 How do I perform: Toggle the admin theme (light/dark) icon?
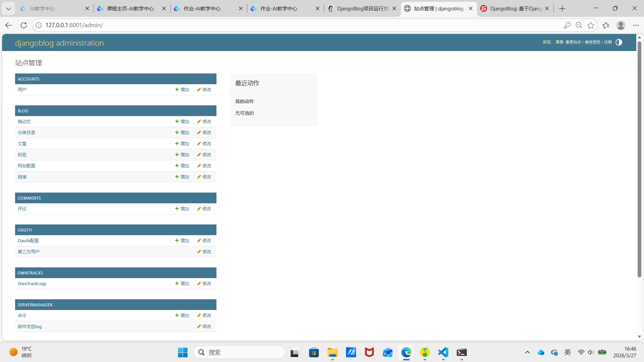click(619, 42)
